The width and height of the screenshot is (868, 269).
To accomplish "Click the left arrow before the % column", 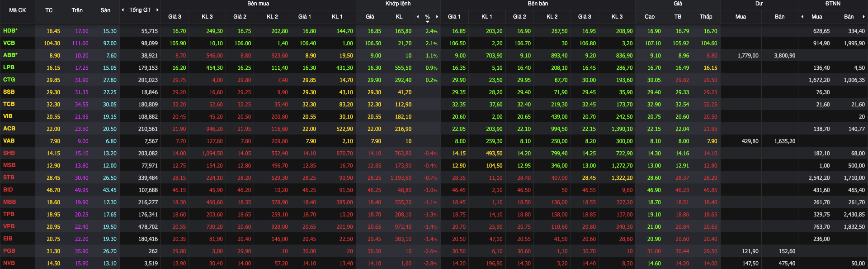I will point(418,17).
